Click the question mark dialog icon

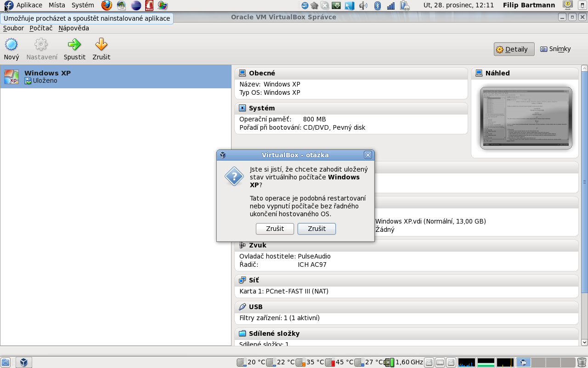point(234,176)
